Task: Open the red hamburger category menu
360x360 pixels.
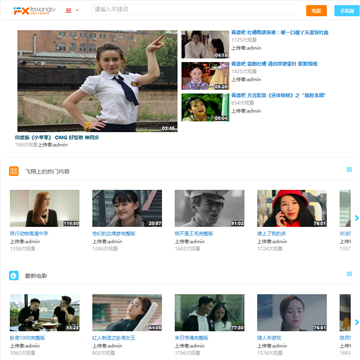Action: click(69, 11)
